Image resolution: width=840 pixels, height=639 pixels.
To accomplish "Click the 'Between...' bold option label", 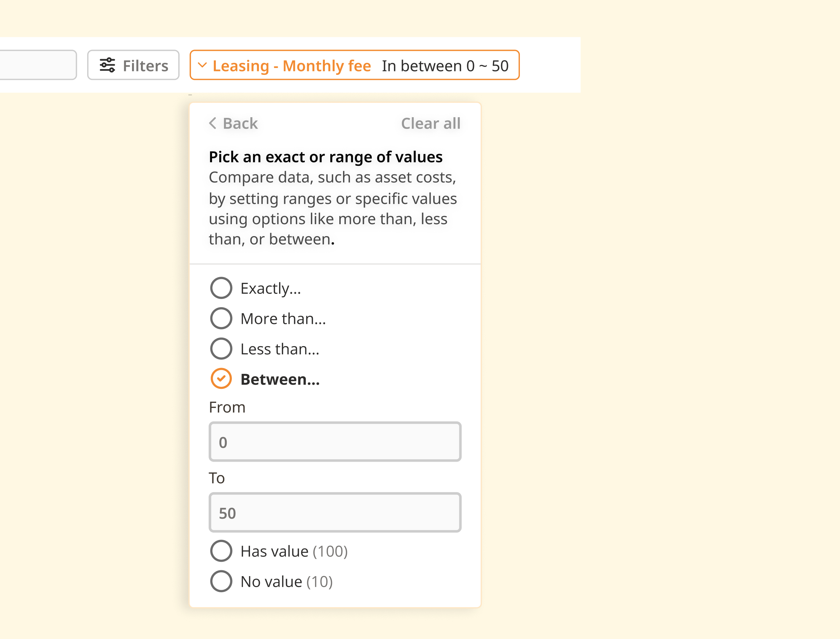I will [x=280, y=379].
